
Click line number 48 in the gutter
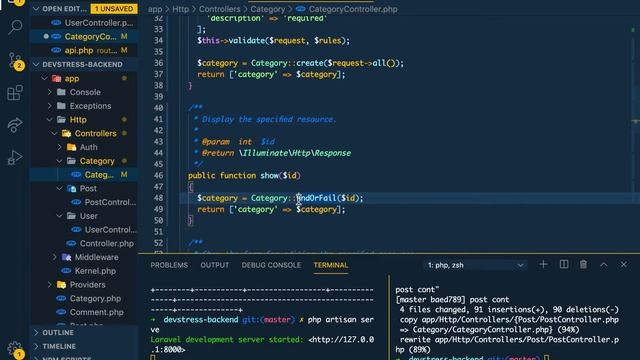tap(158, 198)
